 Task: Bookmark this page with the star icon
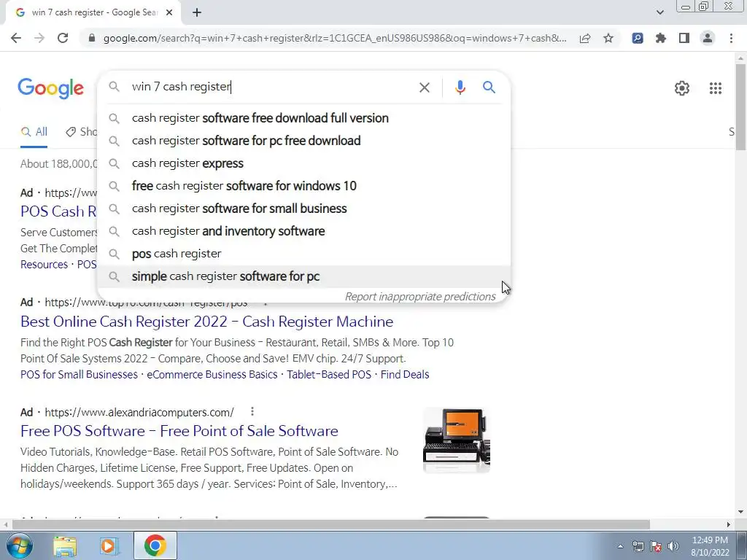(608, 38)
